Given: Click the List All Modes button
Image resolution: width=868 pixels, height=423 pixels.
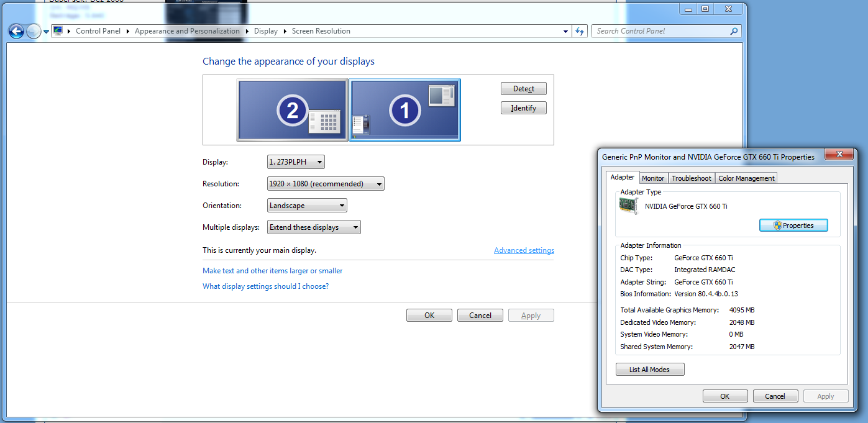Looking at the screenshot, I should click(650, 370).
